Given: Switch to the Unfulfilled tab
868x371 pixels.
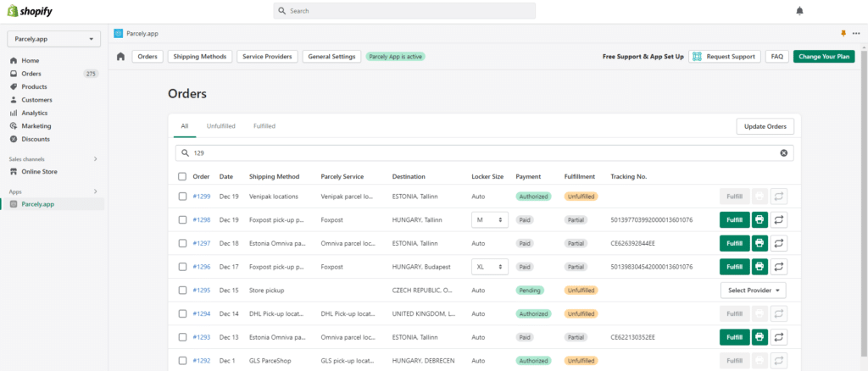Looking at the screenshot, I should coord(221,126).
